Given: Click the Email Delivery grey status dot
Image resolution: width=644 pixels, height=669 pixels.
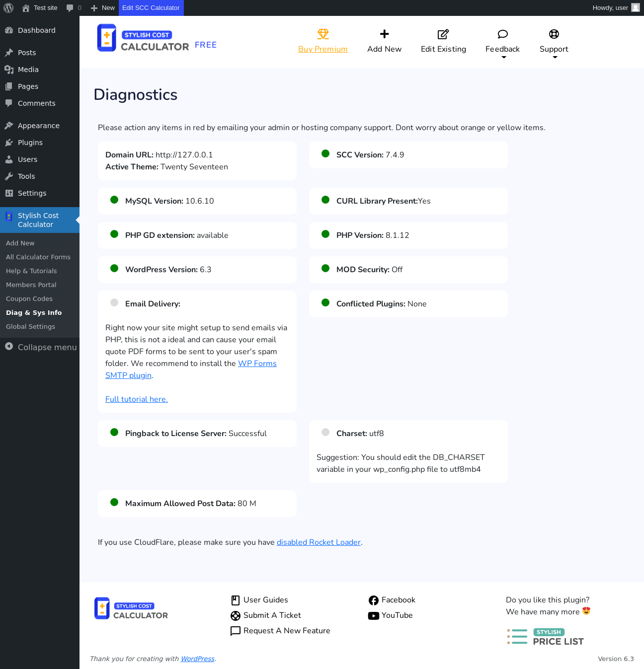Looking at the screenshot, I should 114,302.
